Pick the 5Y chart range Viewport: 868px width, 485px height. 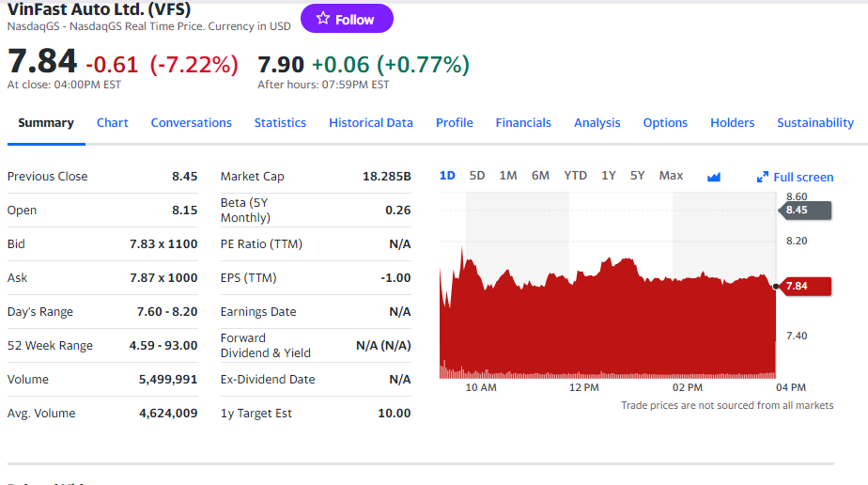point(638,176)
